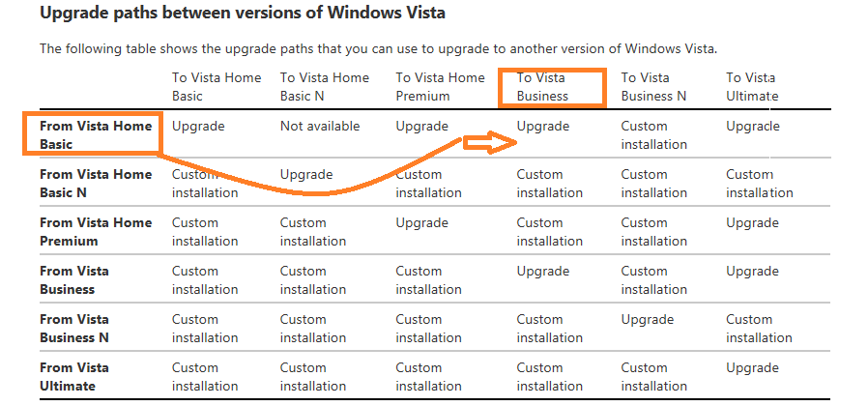The image size is (868, 406).
Task: Click the page heading 'Upgrade paths between versions'
Action: (x=243, y=13)
